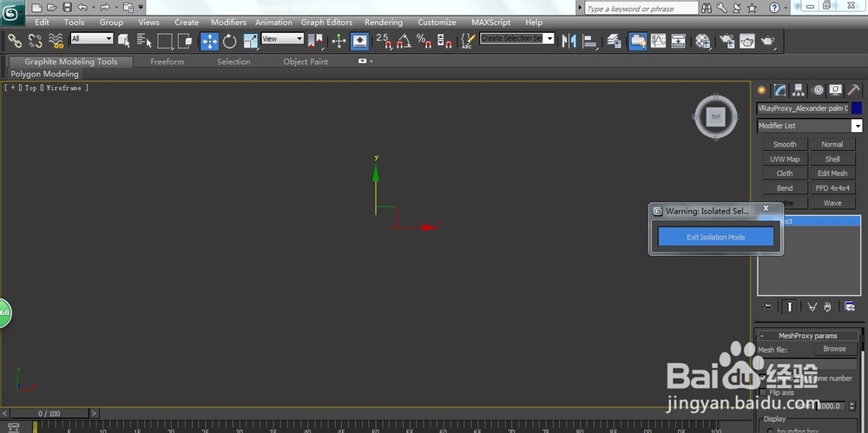The width and height of the screenshot is (868, 433).
Task: Open the reference coordinate View dropdown
Action: pyautogui.click(x=282, y=38)
